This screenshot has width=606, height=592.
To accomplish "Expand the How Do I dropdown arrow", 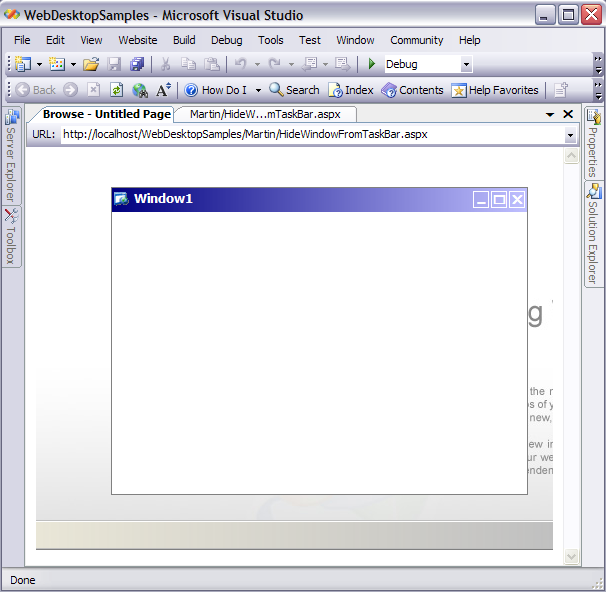I will 258,90.
